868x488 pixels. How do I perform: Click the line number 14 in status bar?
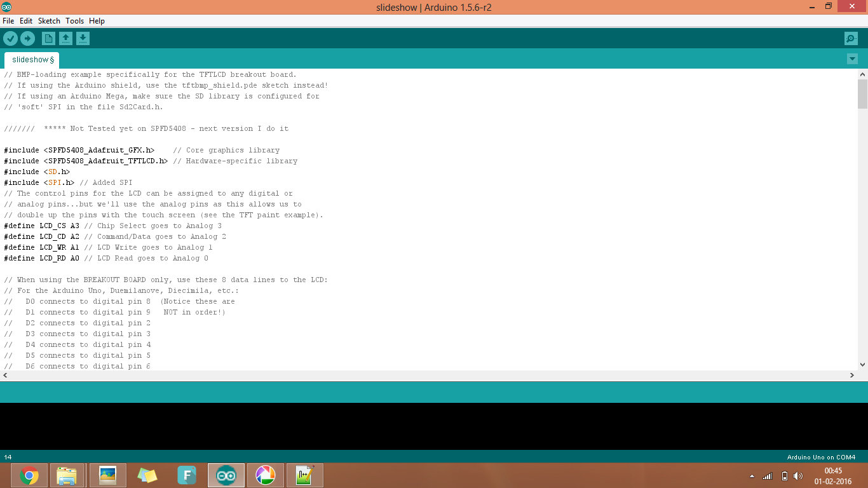8,457
